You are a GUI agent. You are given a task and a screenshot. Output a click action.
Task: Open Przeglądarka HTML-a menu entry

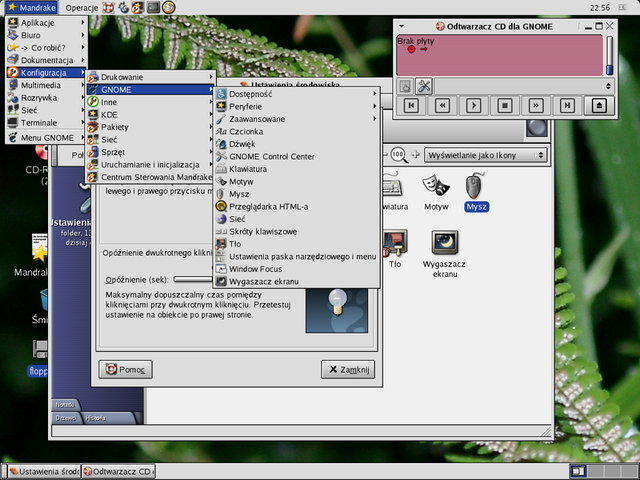296,207
